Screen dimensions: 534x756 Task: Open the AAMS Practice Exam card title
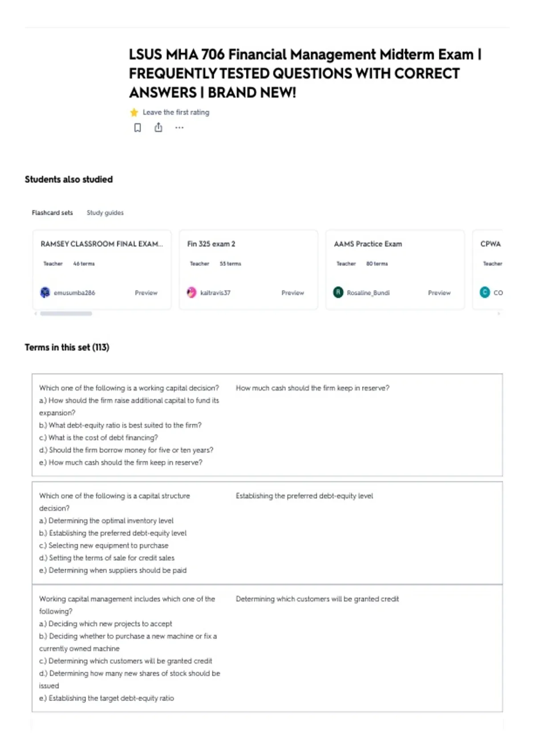tap(368, 244)
